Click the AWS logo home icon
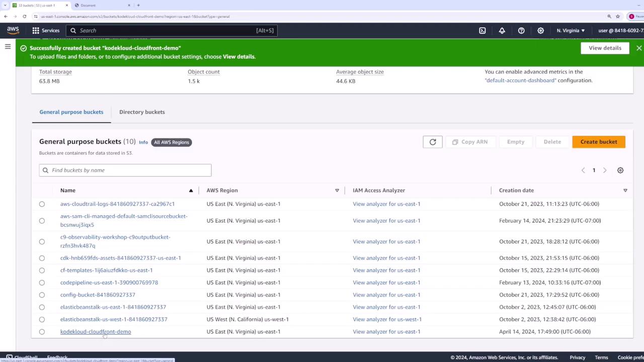The image size is (644, 362). tap(13, 31)
